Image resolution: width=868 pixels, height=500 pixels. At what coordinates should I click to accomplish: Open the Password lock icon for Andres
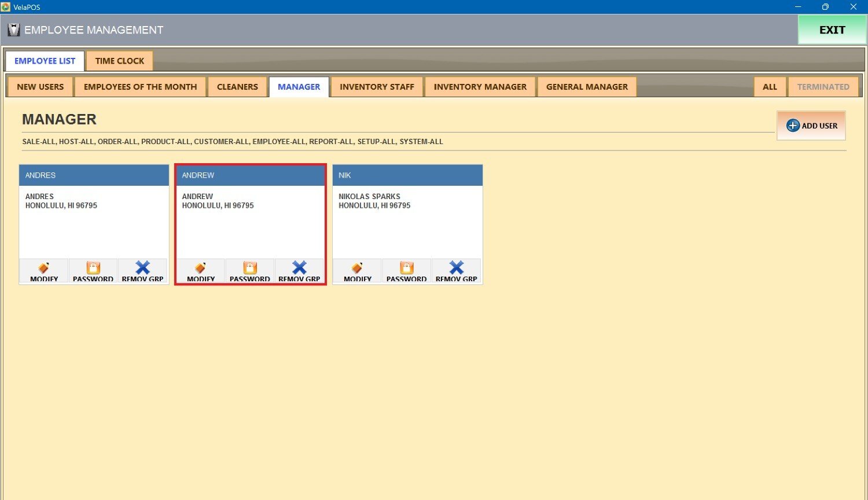click(93, 270)
